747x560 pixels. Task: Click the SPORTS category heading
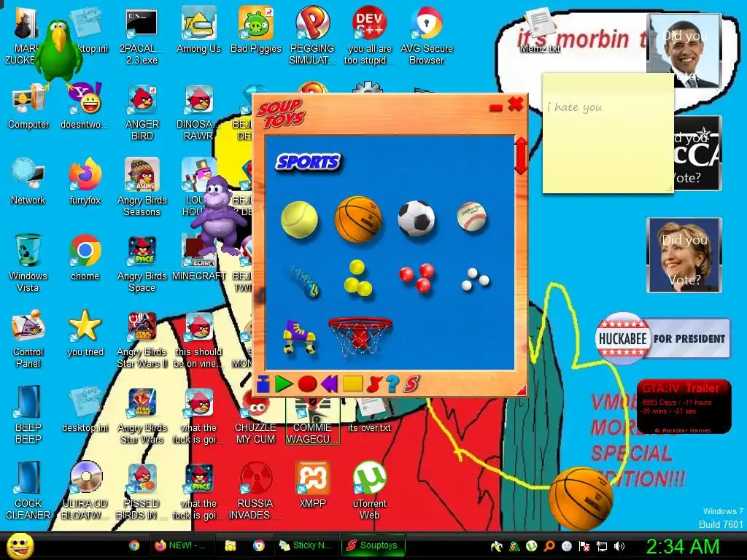(x=309, y=162)
